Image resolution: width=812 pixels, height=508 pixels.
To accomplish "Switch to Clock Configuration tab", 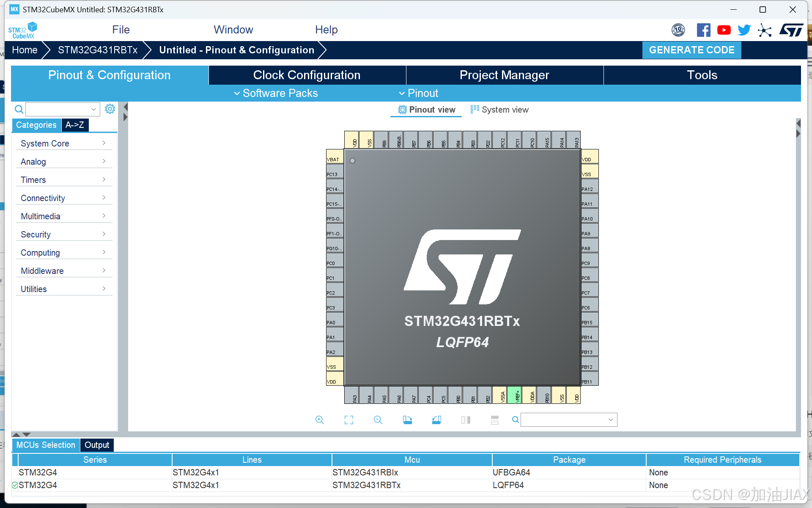I will coord(307,75).
